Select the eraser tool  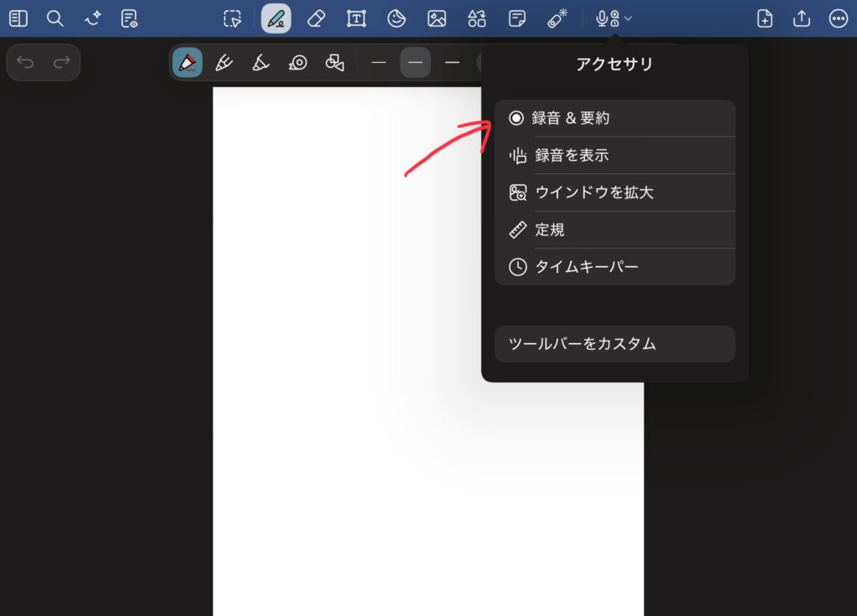(x=316, y=18)
